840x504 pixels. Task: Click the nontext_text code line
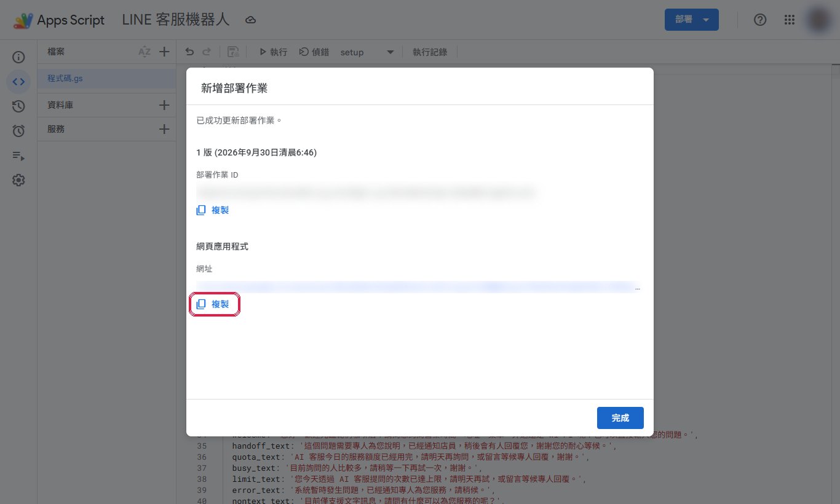tap(369, 500)
